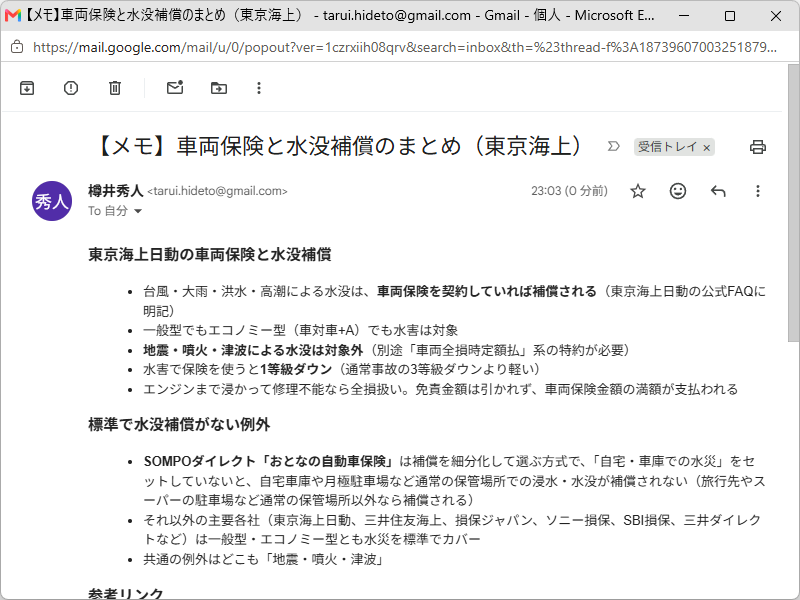800x600 pixels.
Task: Open toolbar more options menu
Action: tap(259, 88)
